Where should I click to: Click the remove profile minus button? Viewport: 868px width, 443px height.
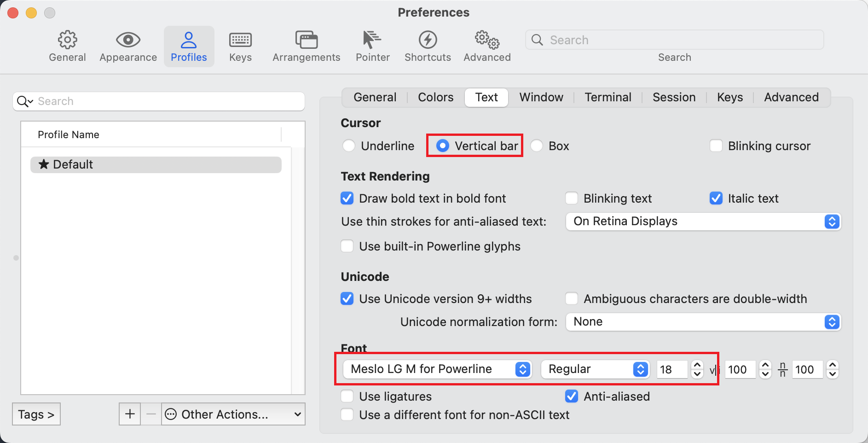pos(151,414)
